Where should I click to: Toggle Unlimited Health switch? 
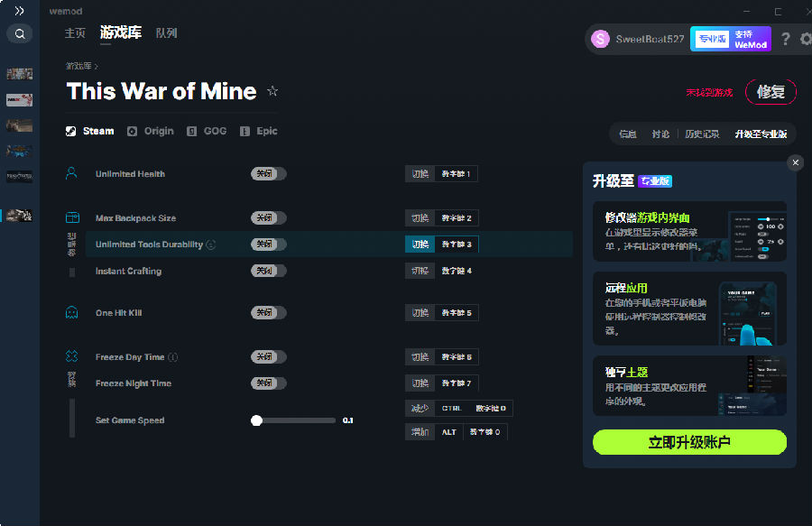[x=268, y=174]
